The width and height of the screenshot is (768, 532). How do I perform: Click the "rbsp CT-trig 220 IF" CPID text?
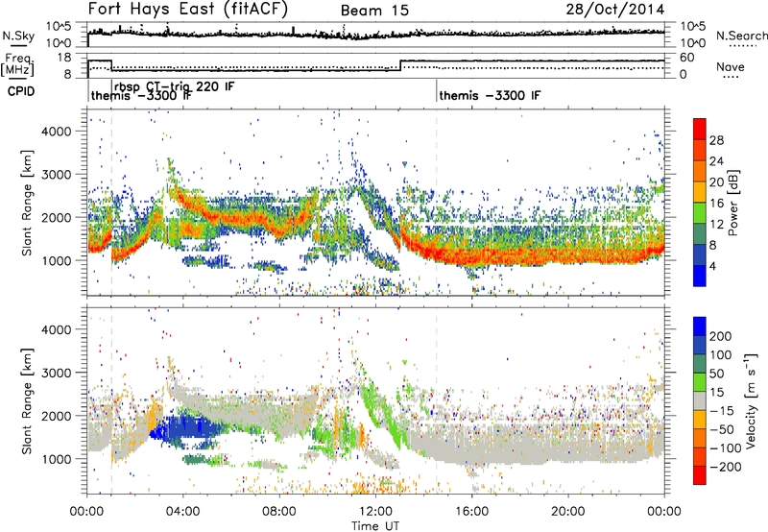coord(175,86)
